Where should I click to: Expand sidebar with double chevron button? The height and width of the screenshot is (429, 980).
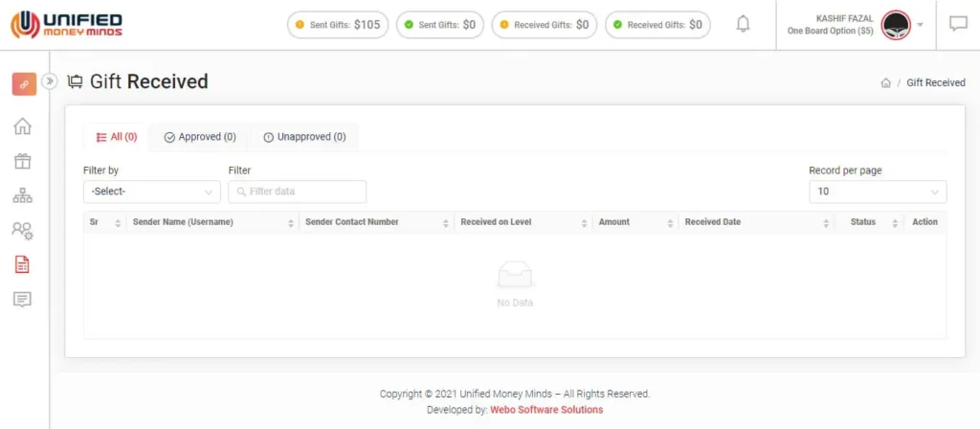(50, 81)
